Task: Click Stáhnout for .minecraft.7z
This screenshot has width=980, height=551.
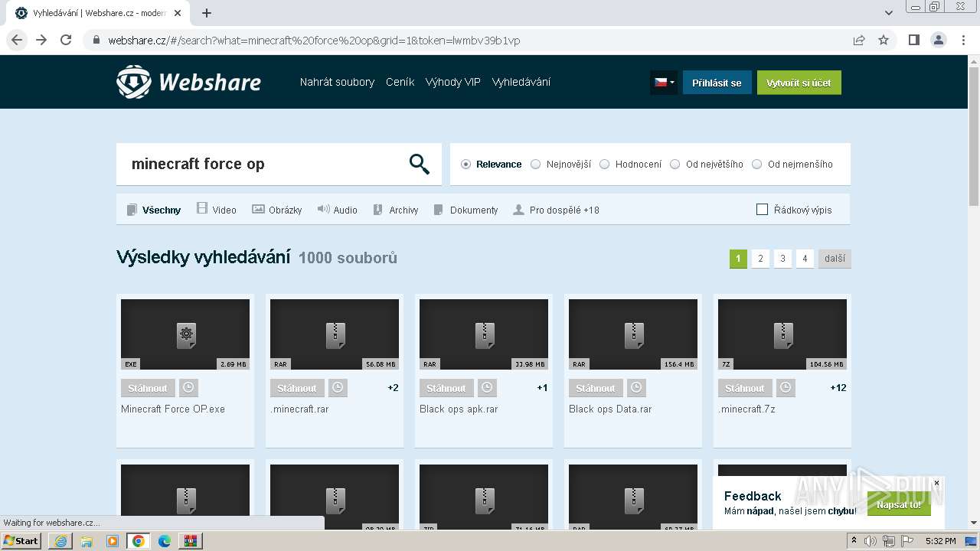Action: tap(745, 388)
